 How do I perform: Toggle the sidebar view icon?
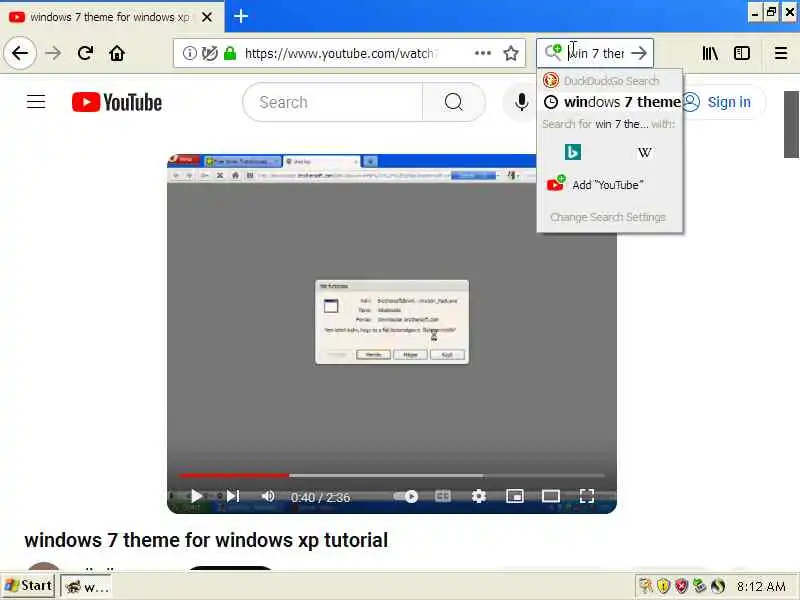pyautogui.click(x=742, y=53)
